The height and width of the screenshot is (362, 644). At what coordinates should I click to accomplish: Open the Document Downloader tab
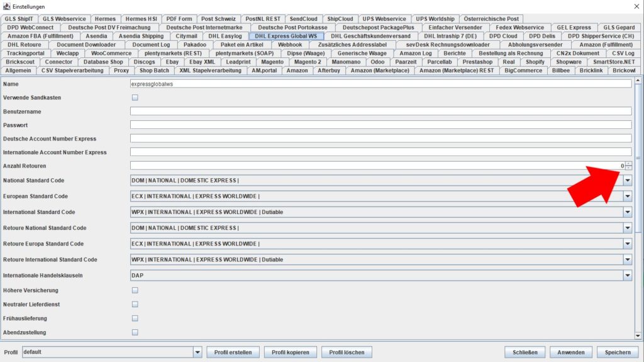point(86,45)
